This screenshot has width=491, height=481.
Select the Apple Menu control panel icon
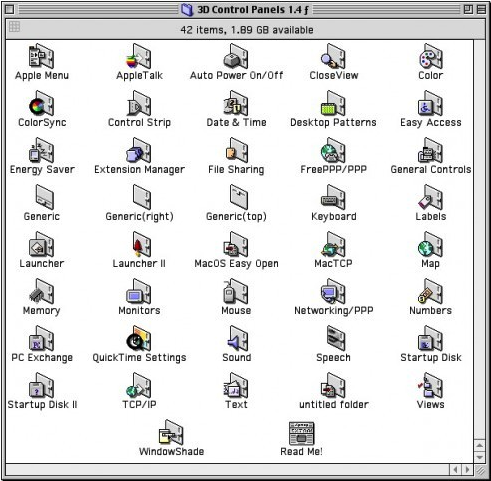point(41,56)
